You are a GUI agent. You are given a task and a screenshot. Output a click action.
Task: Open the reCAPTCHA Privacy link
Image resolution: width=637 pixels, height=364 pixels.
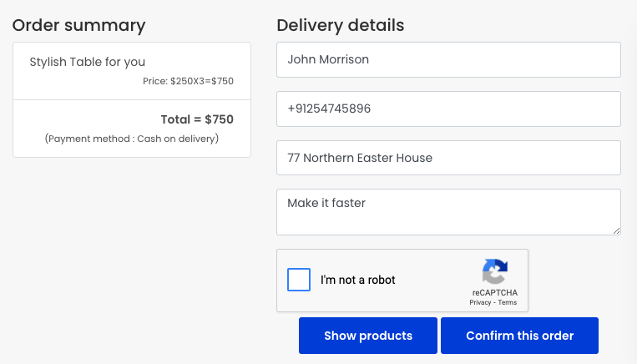(480, 302)
